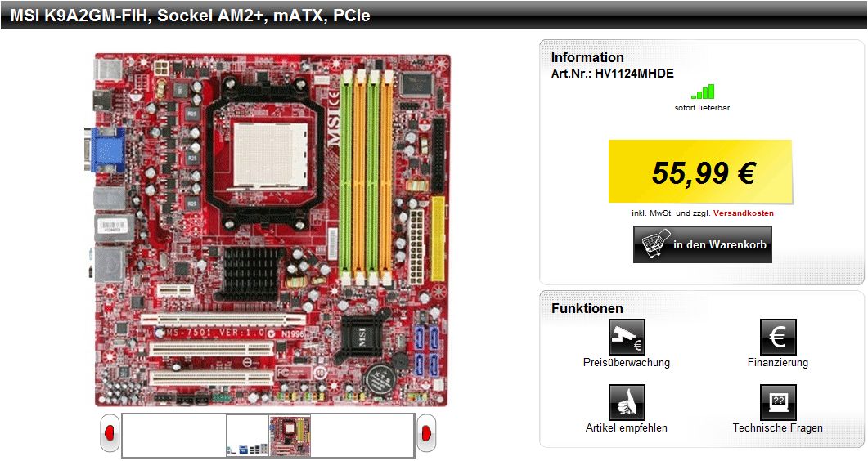Click the yellow 55,99 € price tag
868x461 pixels.
700,172
